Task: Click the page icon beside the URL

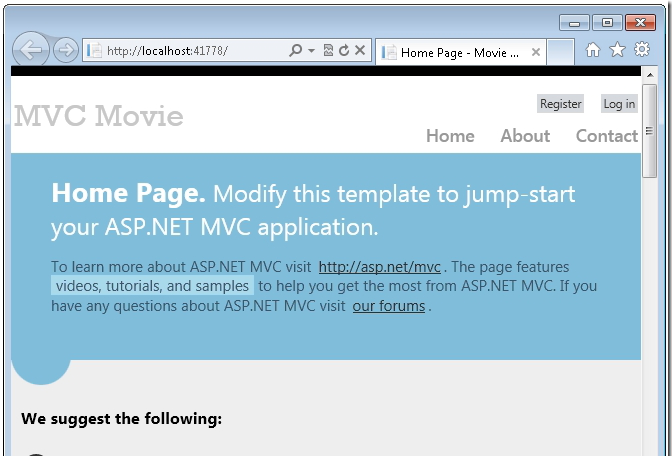Action: pyautogui.click(x=94, y=51)
